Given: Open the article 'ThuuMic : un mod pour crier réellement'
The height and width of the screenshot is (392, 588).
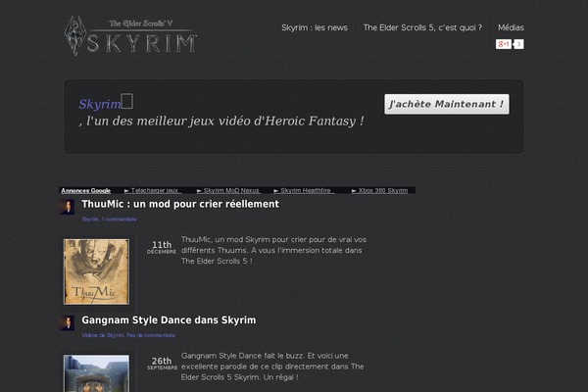Looking at the screenshot, I should click(180, 204).
